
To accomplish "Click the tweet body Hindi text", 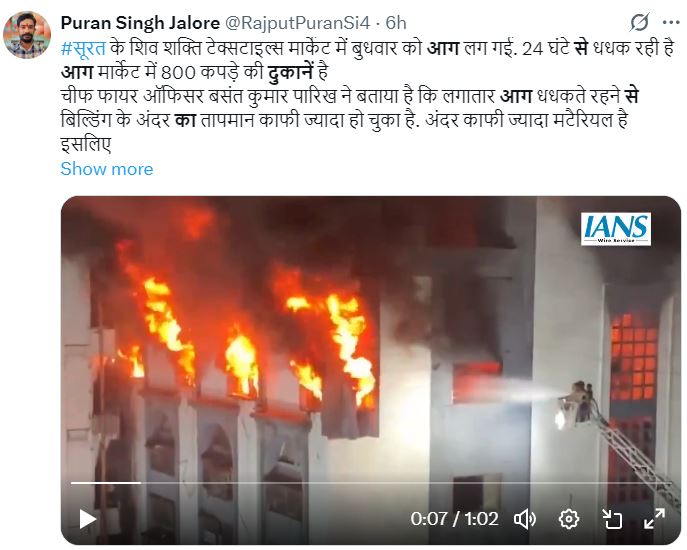I will [367, 96].
